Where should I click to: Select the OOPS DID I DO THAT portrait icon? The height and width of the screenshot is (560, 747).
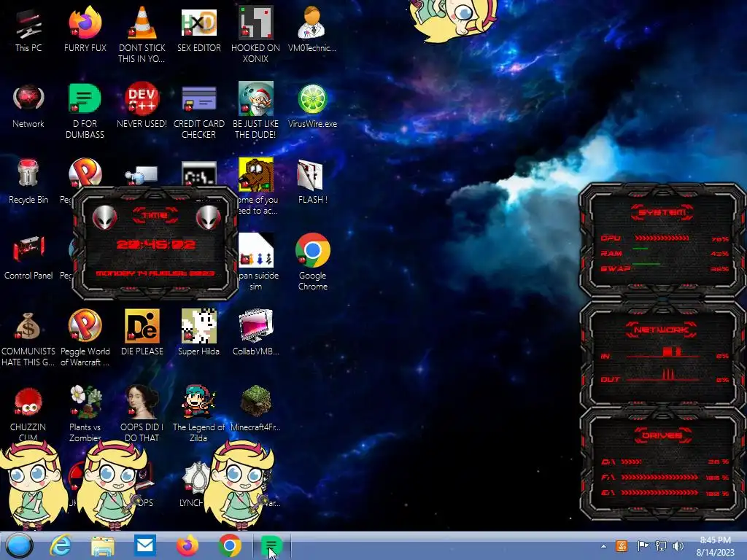[142, 402]
